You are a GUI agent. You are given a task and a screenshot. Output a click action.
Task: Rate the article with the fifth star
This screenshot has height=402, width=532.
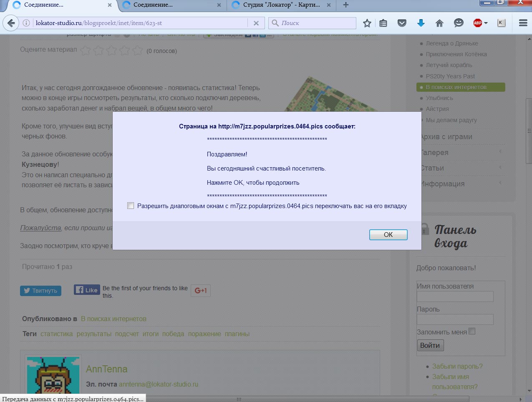(137, 51)
